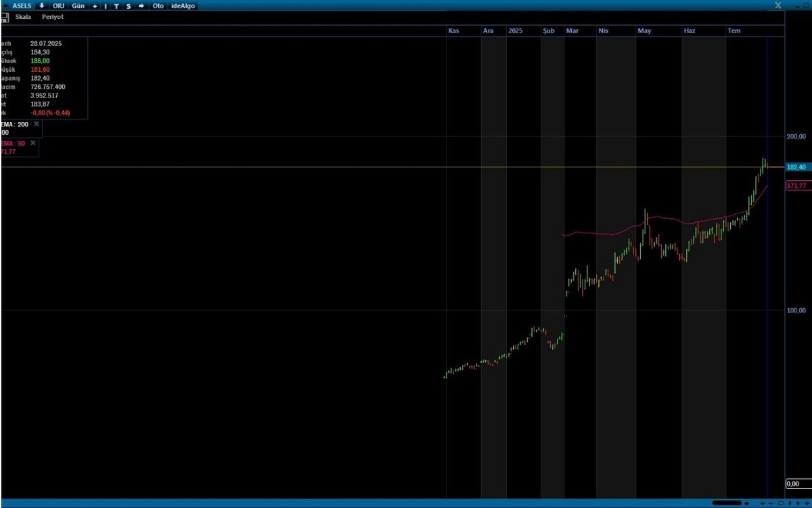Click the Ara month label on timeline

coord(488,31)
